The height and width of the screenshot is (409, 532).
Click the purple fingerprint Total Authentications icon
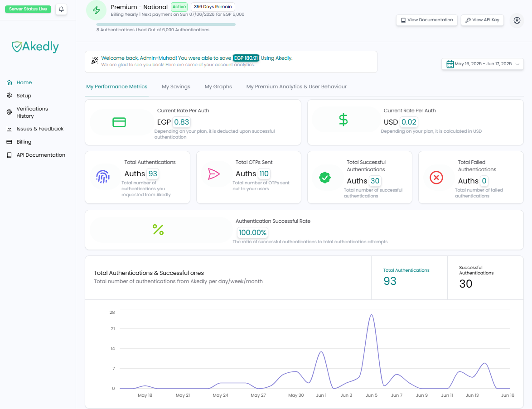103,177
